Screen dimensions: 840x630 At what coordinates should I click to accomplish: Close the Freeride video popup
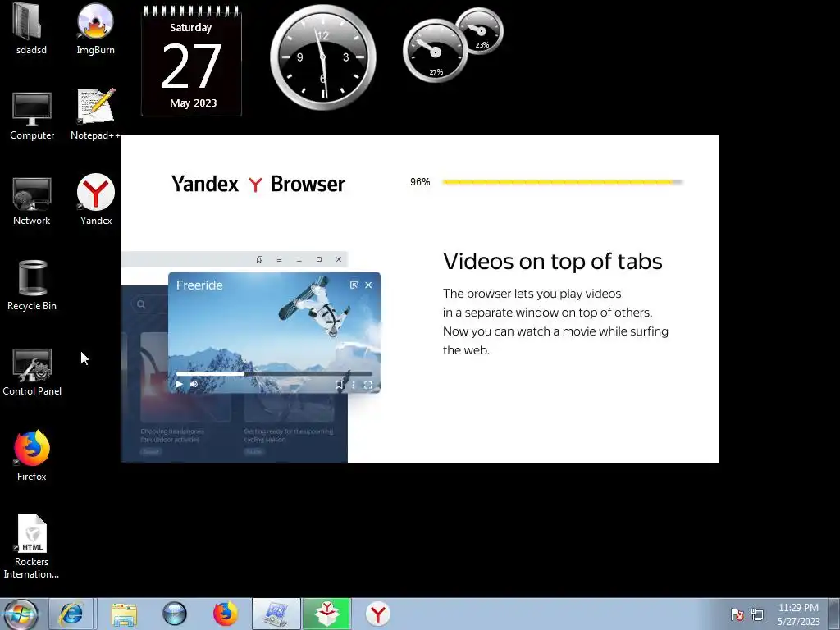tap(368, 285)
